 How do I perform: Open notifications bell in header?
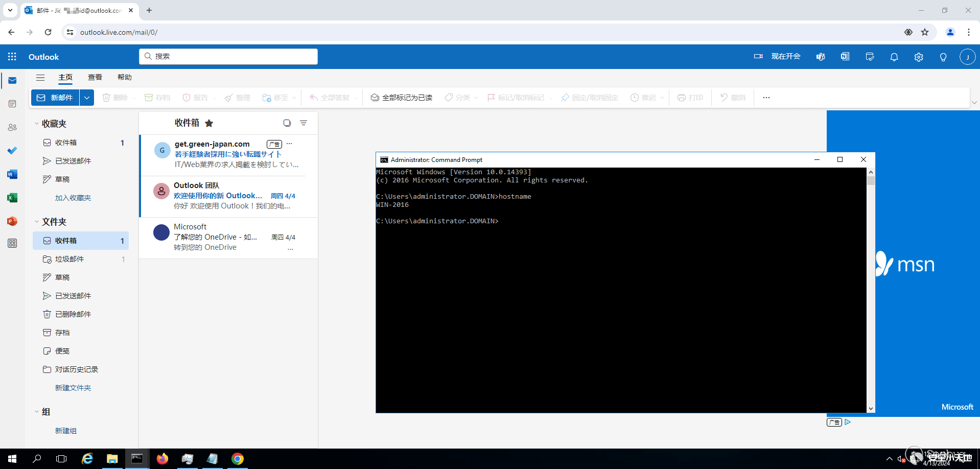coord(894,57)
